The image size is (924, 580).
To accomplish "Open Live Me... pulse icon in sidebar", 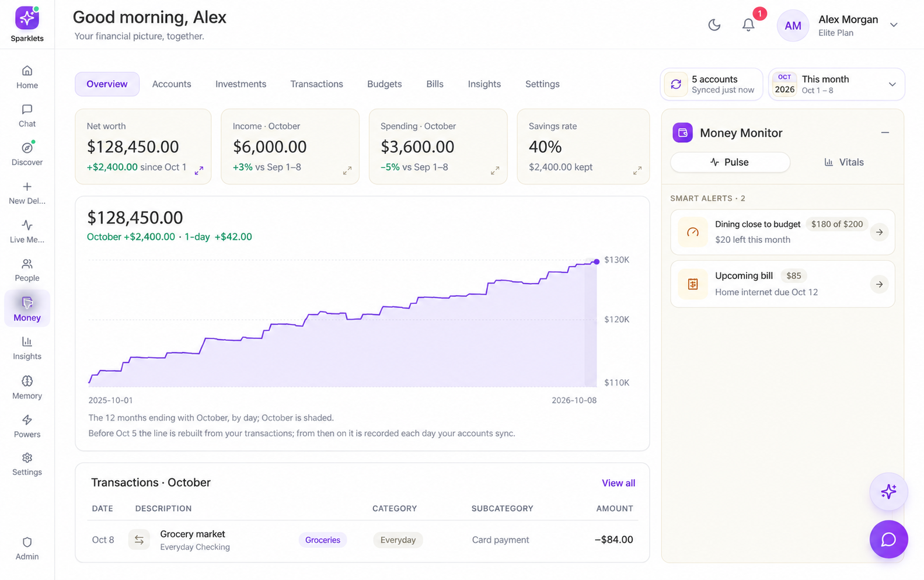I will coord(27,225).
